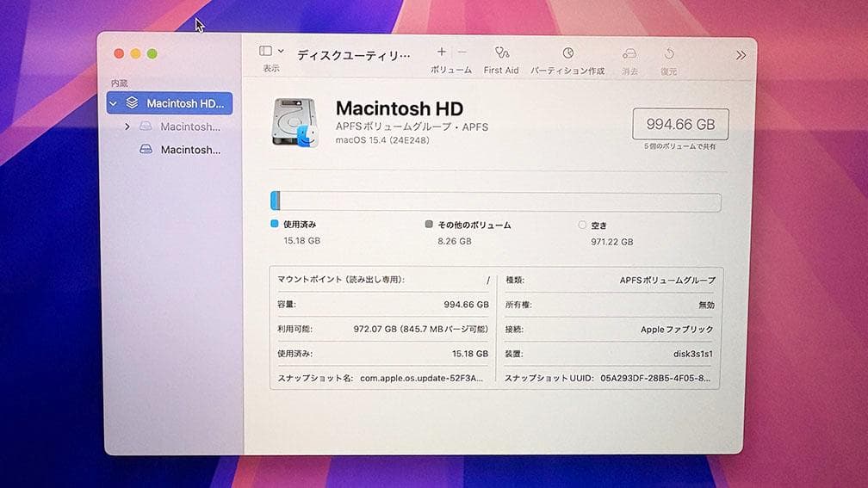This screenshot has height=488, width=868.
Task: Add a volume with the plus icon
Action: 441,52
